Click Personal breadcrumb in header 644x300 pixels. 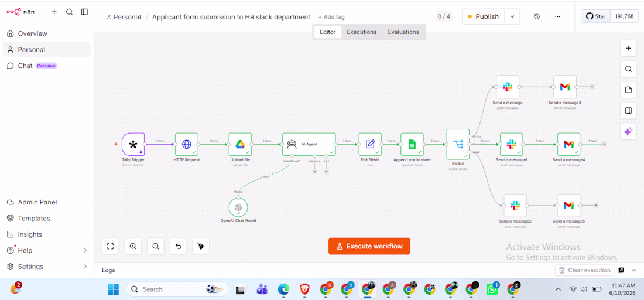[x=124, y=17]
